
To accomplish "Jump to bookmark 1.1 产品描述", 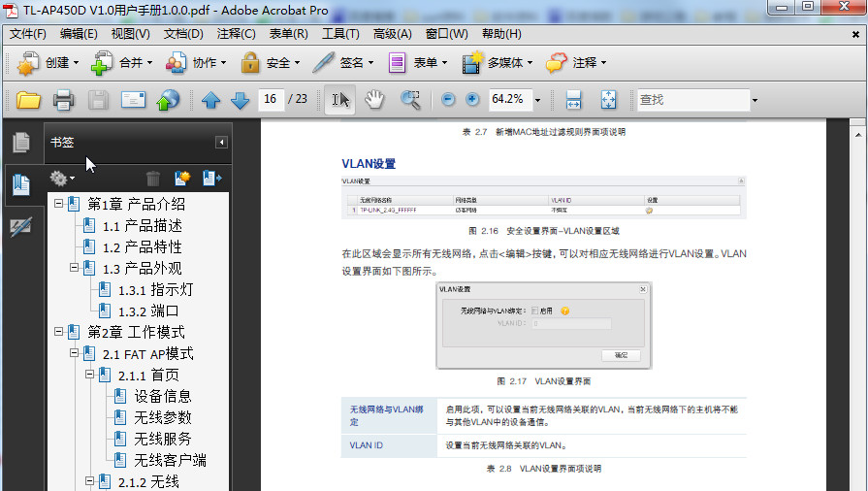I will [x=142, y=225].
